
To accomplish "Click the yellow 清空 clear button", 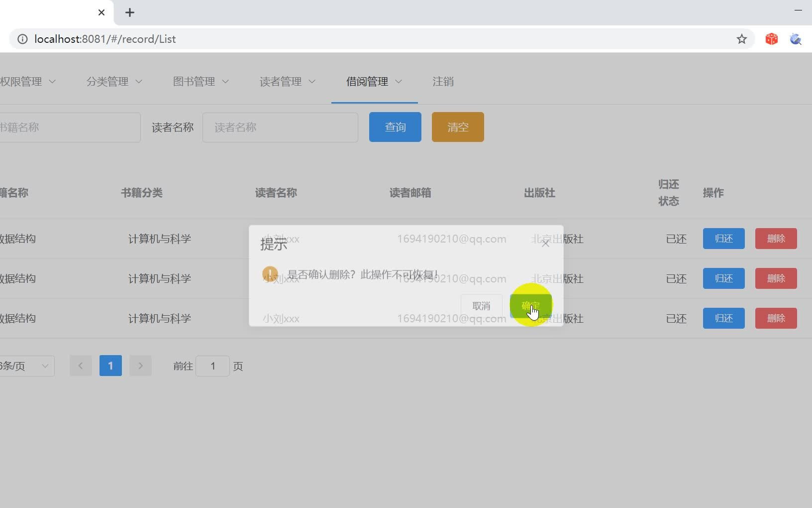I will pyautogui.click(x=457, y=127).
